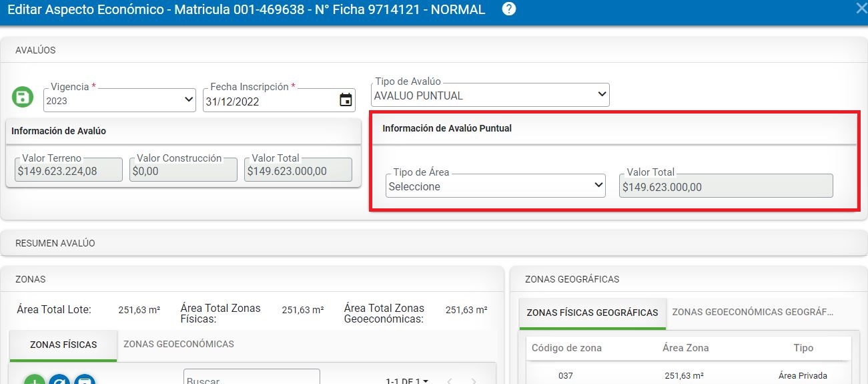
Task: Open the help question mark icon
Action: (x=509, y=9)
